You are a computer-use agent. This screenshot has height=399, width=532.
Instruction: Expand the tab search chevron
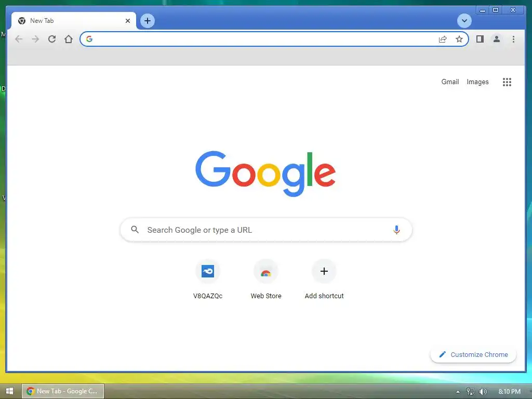pos(464,21)
